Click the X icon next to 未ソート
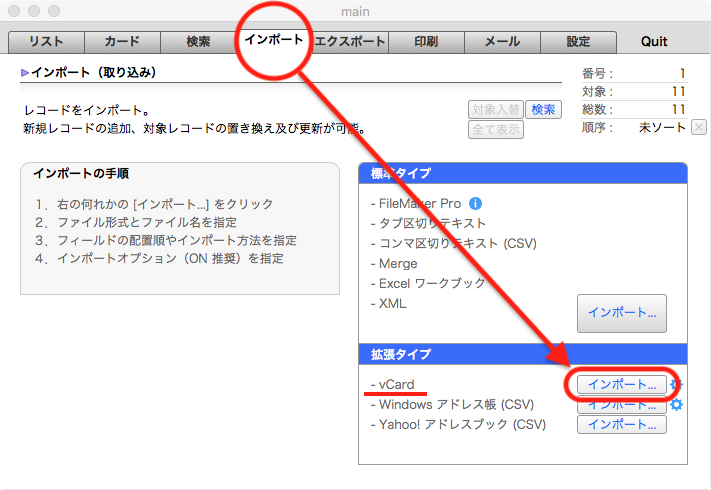711x490 pixels. pyautogui.click(x=698, y=127)
